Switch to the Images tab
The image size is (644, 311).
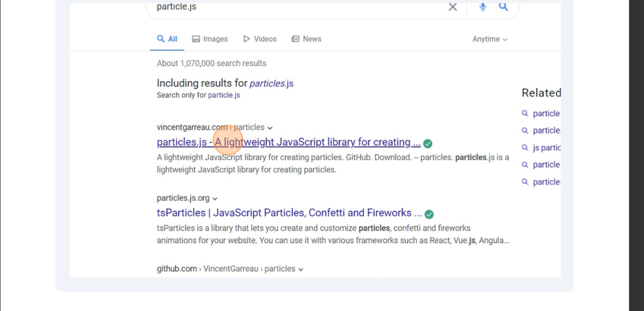(x=210, y=39)
